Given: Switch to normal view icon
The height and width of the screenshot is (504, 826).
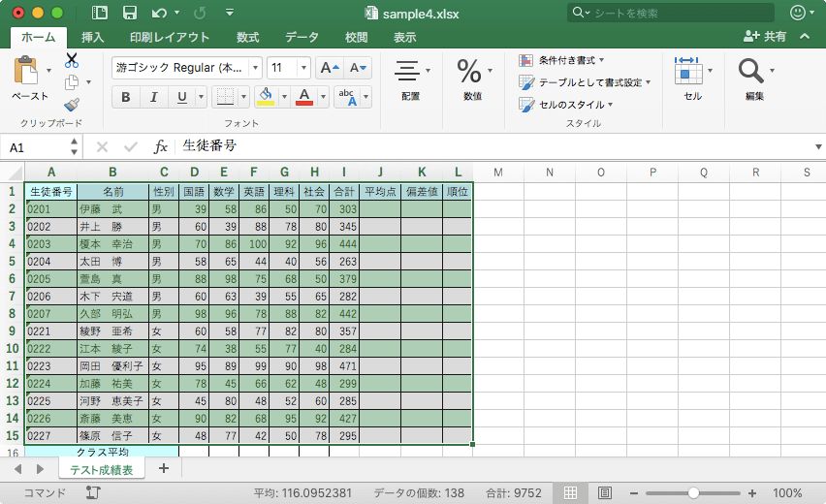Looking at the screenshot, I should pyautogui.click(x=570, y=493).
